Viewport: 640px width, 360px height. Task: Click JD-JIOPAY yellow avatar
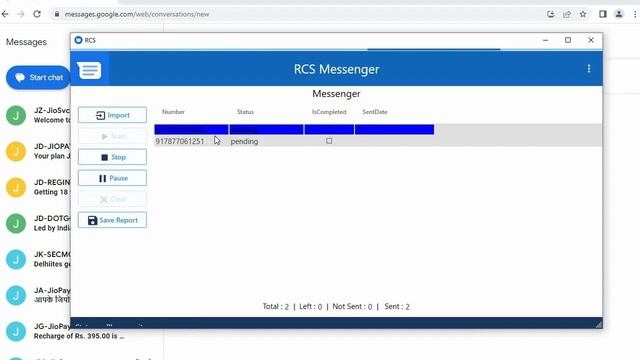click(x=16, y=151)
